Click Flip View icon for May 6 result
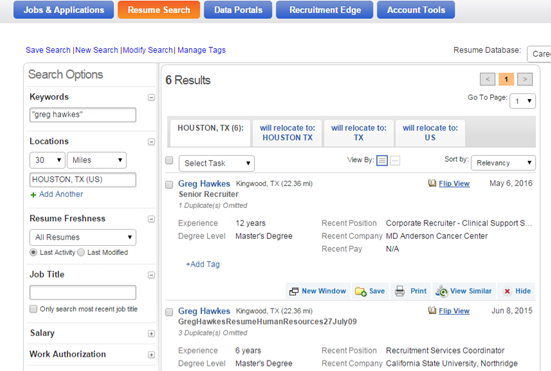This screenshot has width=551, height=371. click(x=432, y=183)
